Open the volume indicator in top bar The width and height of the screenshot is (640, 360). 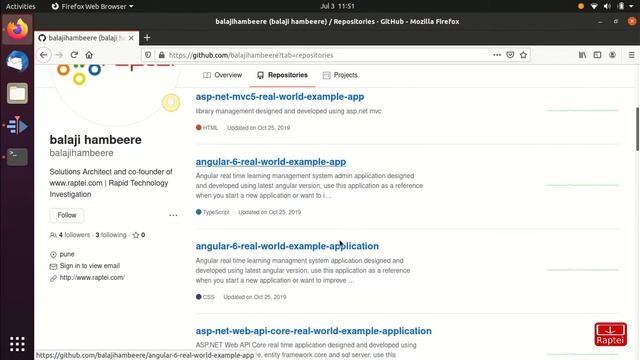click(x=607, y=6)
